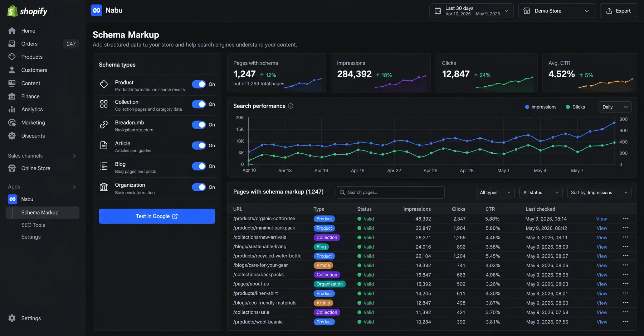Click the Export button

pyautogui.click(x=618, y=11)
